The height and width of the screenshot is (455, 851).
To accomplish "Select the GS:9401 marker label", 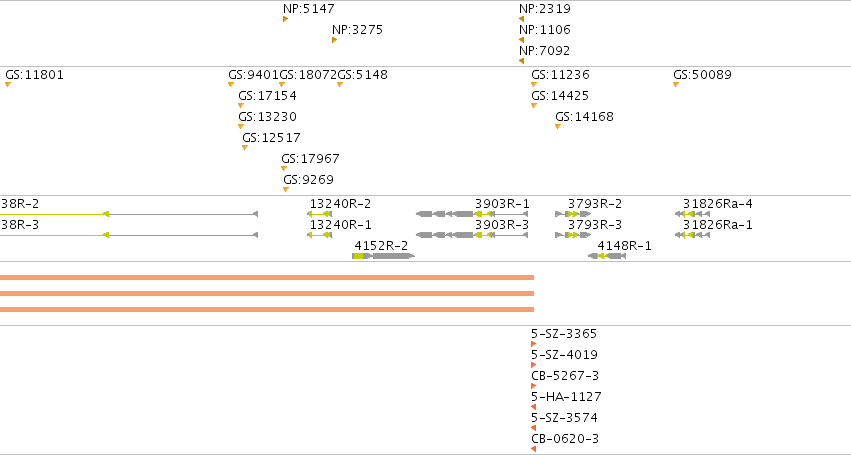I will [x=253, y=75].
